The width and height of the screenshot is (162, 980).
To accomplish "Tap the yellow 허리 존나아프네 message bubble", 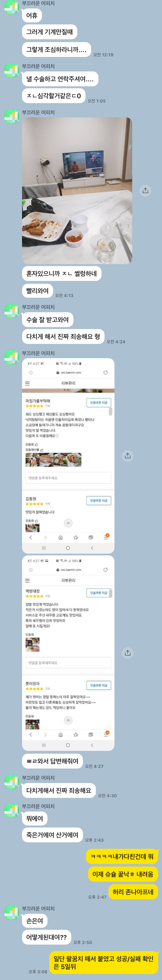I will point(133,891).
